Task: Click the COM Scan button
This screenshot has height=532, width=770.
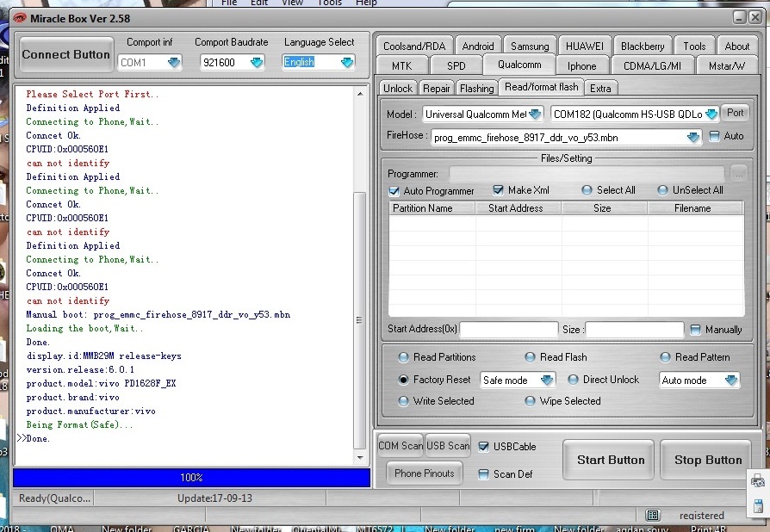Action: 401,446
